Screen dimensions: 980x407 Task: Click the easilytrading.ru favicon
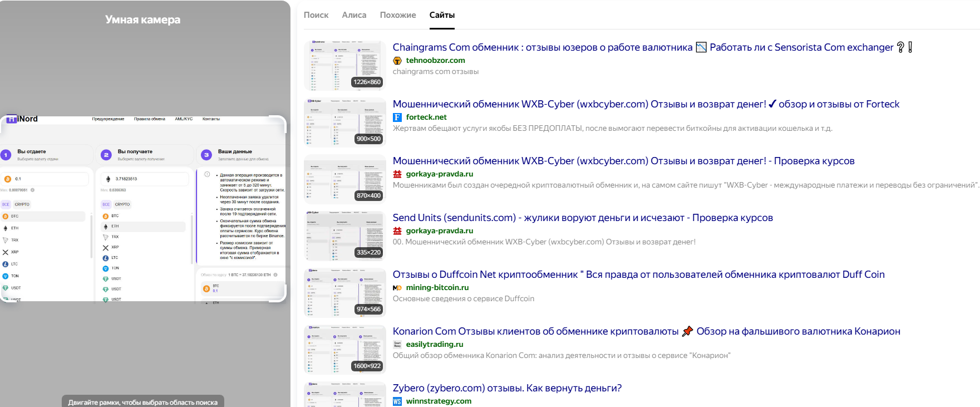[x=397, y=345]
